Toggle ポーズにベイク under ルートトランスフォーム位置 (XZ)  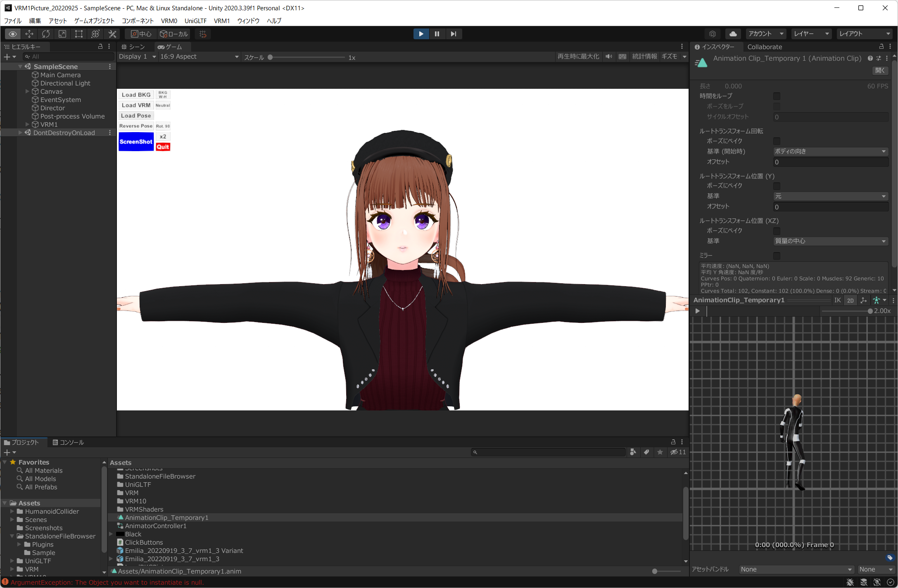777,231
